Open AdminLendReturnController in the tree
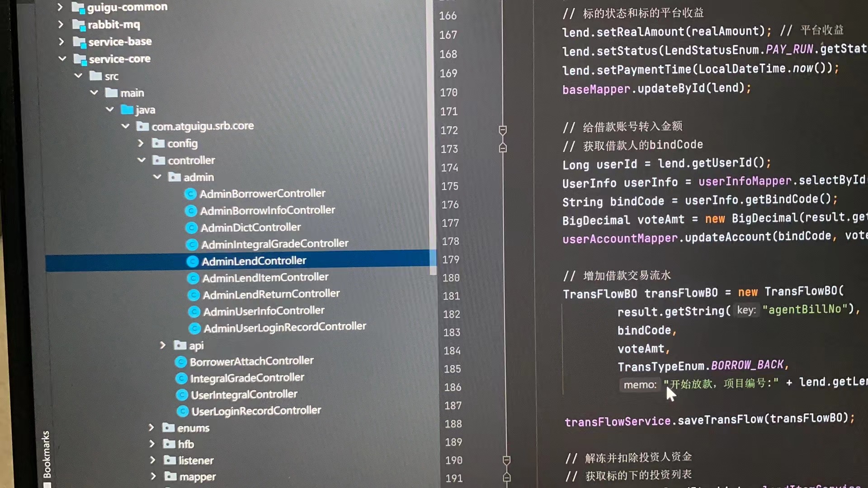868x488 pixels. click(271, 294)
